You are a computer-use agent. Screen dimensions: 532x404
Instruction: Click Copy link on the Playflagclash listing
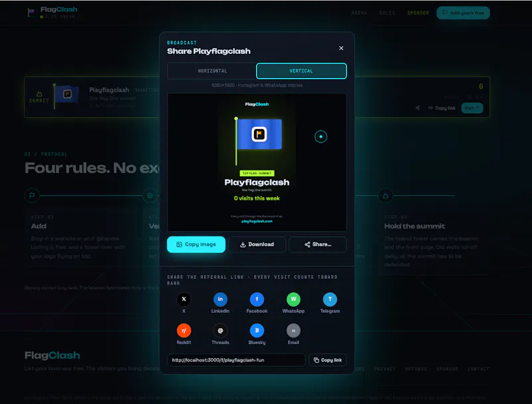tap(442, 108)
